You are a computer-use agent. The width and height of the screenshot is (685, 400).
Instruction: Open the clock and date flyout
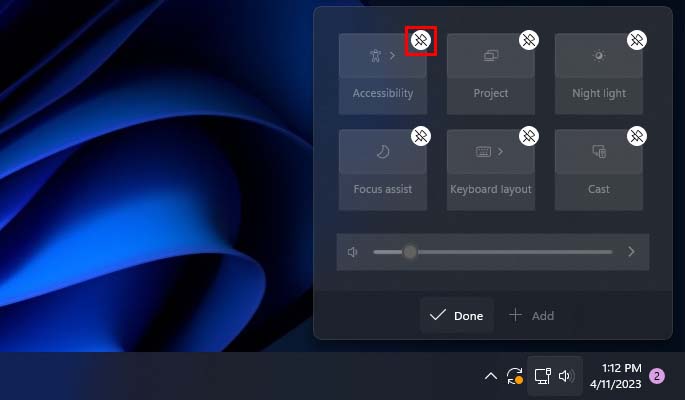(x=616, y=376)
